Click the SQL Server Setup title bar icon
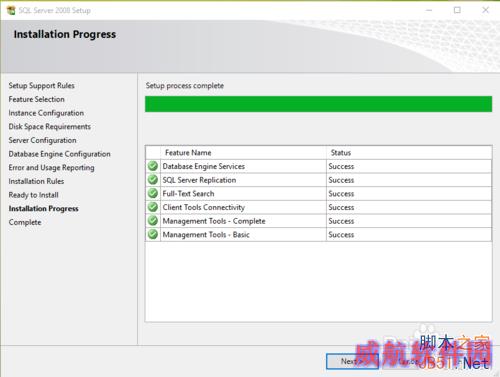 pyautogui.click(x=11, y=10)
